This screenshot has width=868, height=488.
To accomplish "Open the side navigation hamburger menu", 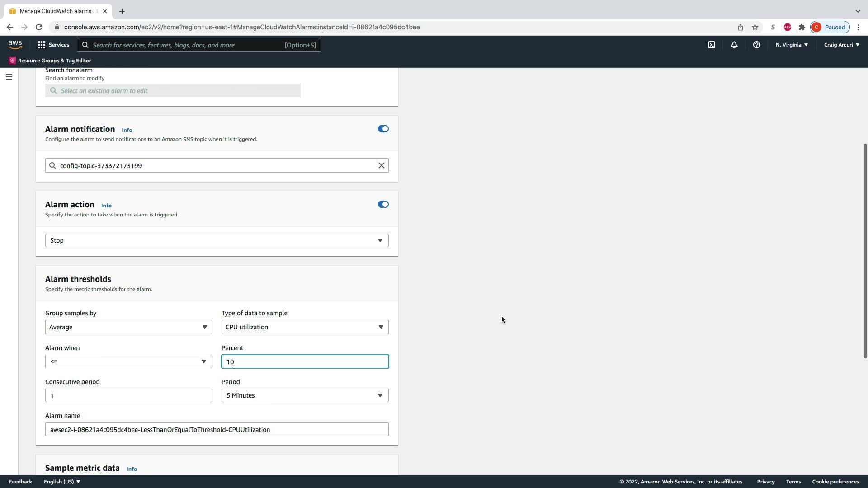I will pos(9,77).
